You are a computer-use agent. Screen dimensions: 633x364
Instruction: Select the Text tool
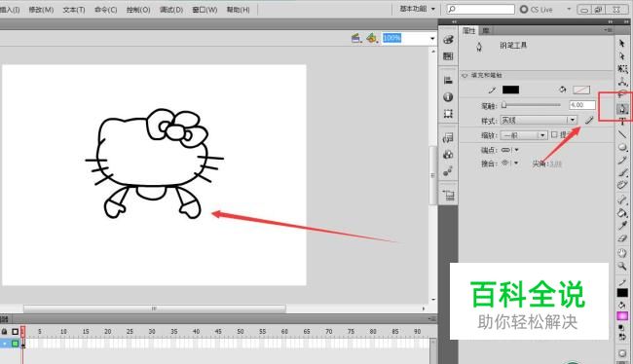click(622, 122)
